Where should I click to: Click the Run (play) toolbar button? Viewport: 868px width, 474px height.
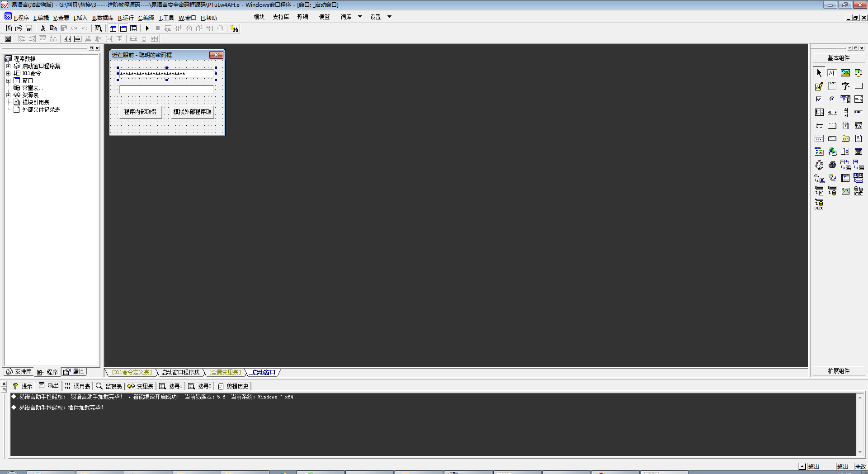(147, 28)
